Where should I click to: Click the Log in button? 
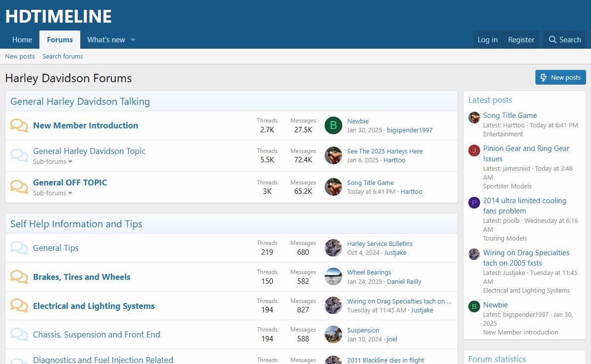pyautogui.click(x=488, y=40)
